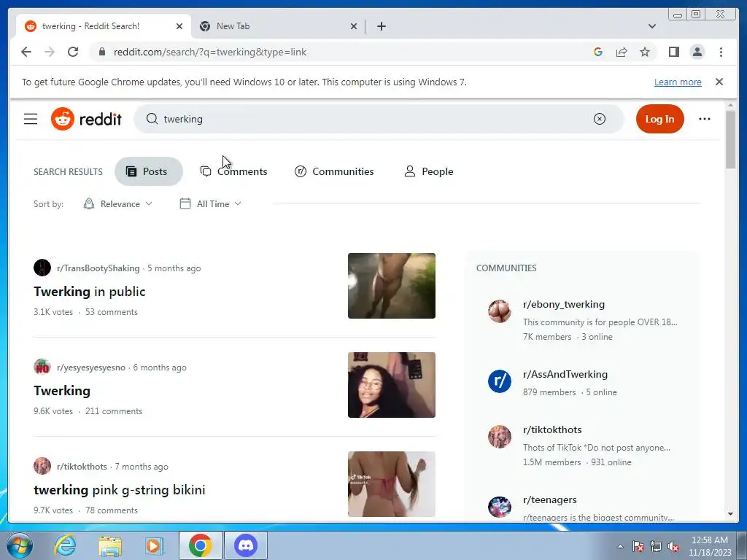The width and height of the screenshot is (747, 560).
Task: Click "53 comments" under Twerking in public
Action: click(112, 312)
